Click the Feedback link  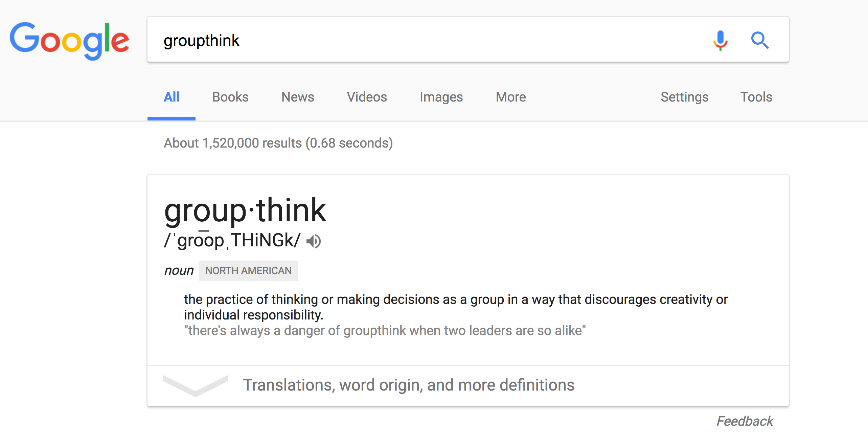pyautogui.click(x=745, y=421)
